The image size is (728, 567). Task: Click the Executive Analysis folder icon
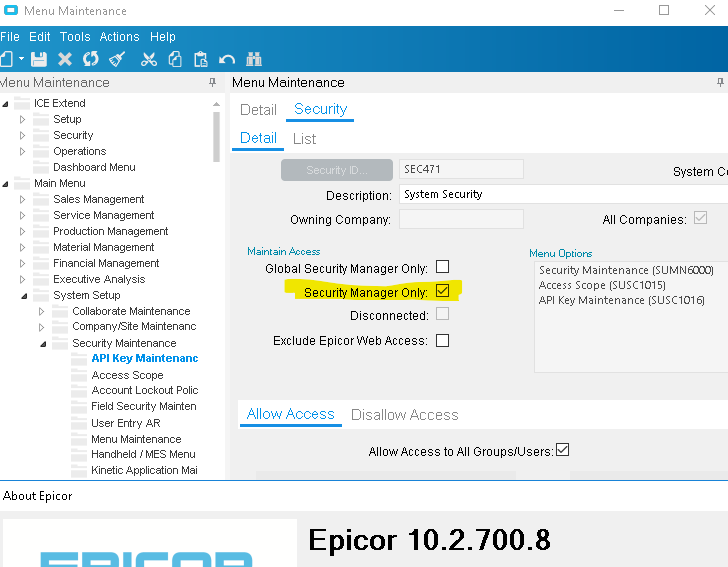(41, 279)
